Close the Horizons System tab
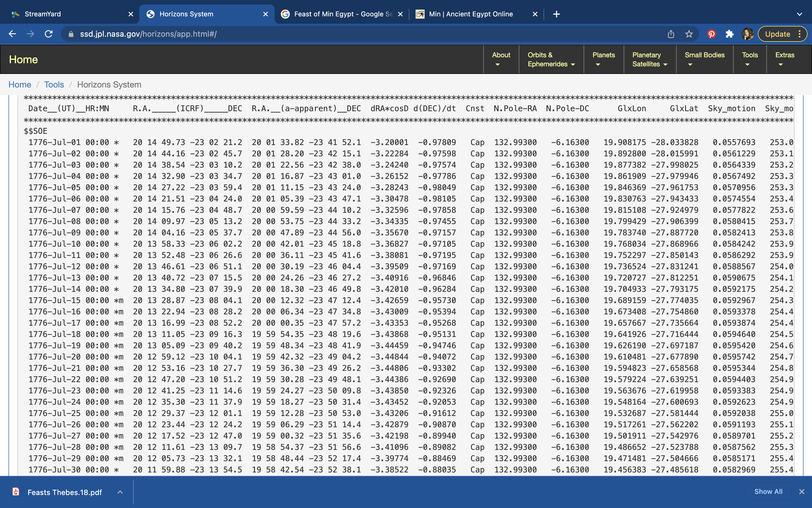 [265, 14]
